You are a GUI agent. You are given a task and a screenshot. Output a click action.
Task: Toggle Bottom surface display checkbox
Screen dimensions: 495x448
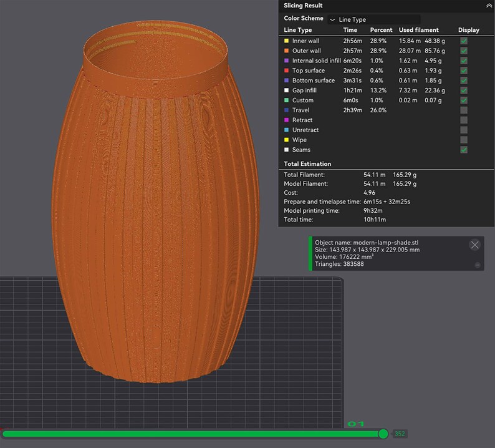click(463, 80)
